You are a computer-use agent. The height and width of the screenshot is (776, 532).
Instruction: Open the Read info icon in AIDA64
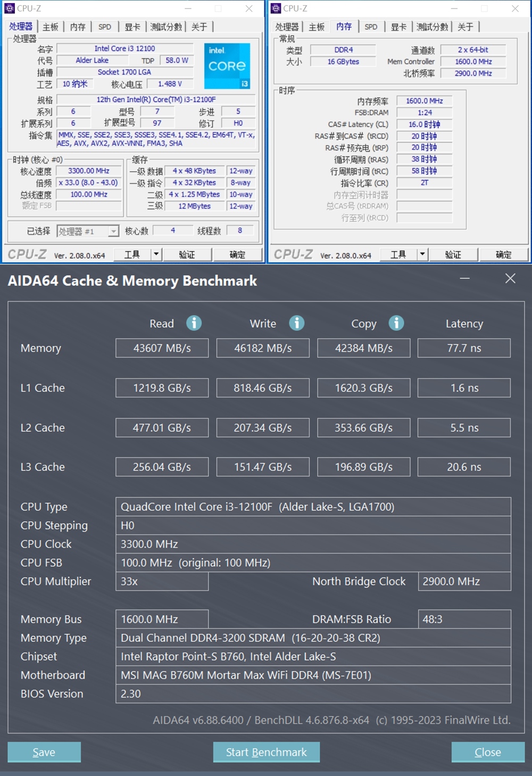tap(194, 323)
